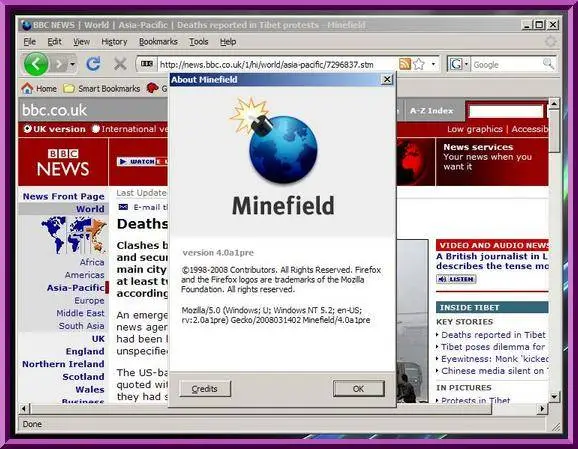Viewport: 578px width, 449px height.
Task: Click the bbc.co.uk logo link
Action: click(55, 110)
